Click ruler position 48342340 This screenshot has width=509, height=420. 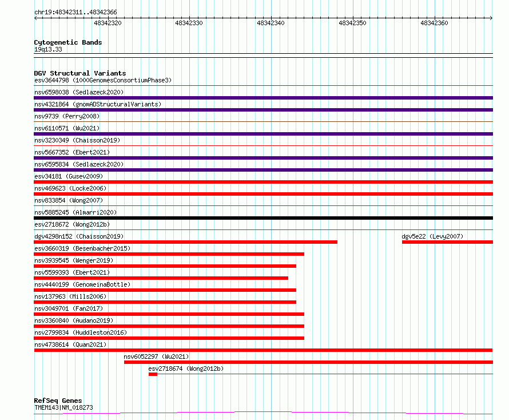click(271, 23)
